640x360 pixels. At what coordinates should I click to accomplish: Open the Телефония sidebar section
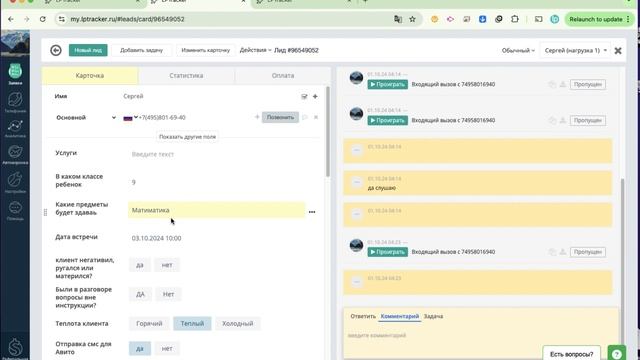pyautogui.click(x=15, y=102)
